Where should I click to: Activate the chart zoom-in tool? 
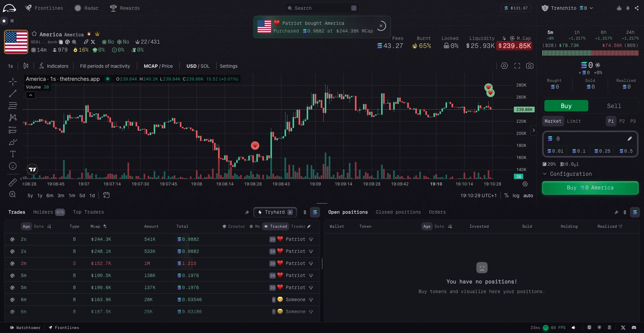pyautogui.click(x=13, y=195)
